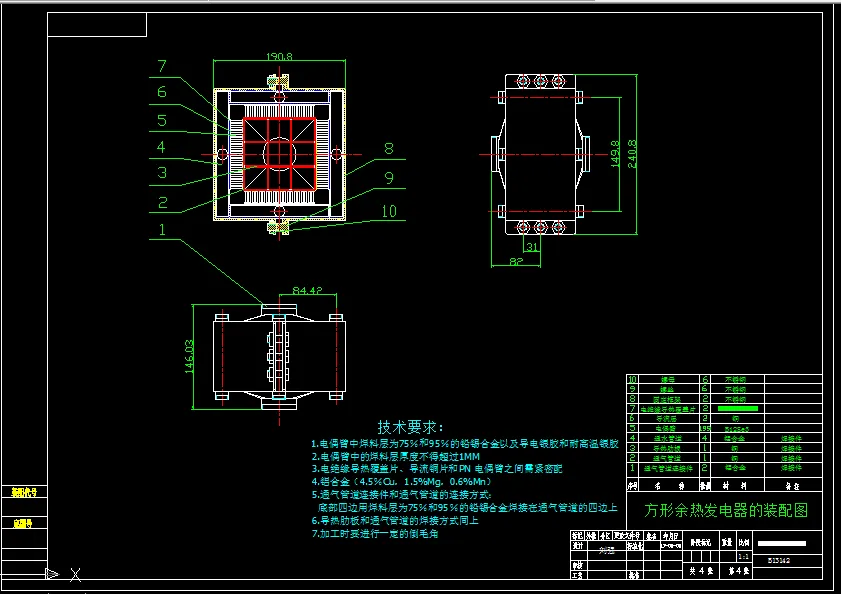Screen dimensions: 841x594
Task: Select note 4 listing 4.5%Cu aluminum alloy
Action: pyautogui.click(x=402, y=482)
